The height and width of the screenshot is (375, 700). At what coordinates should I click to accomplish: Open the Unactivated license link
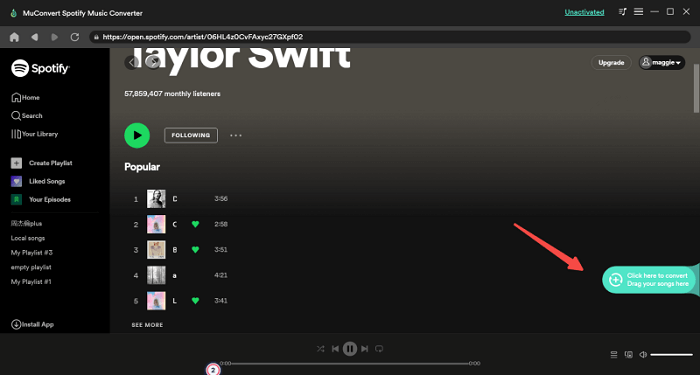click(584, 12)
